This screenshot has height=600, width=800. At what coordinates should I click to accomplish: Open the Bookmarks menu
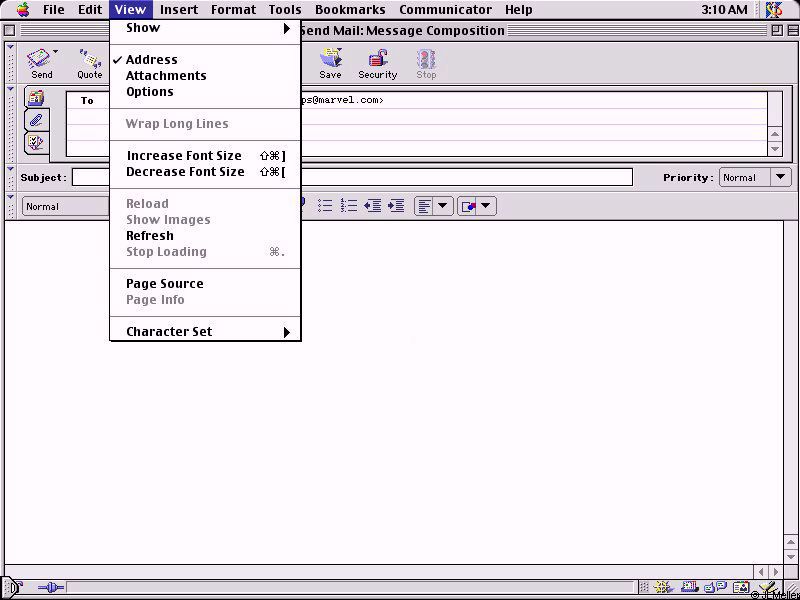tap(350, 9)
